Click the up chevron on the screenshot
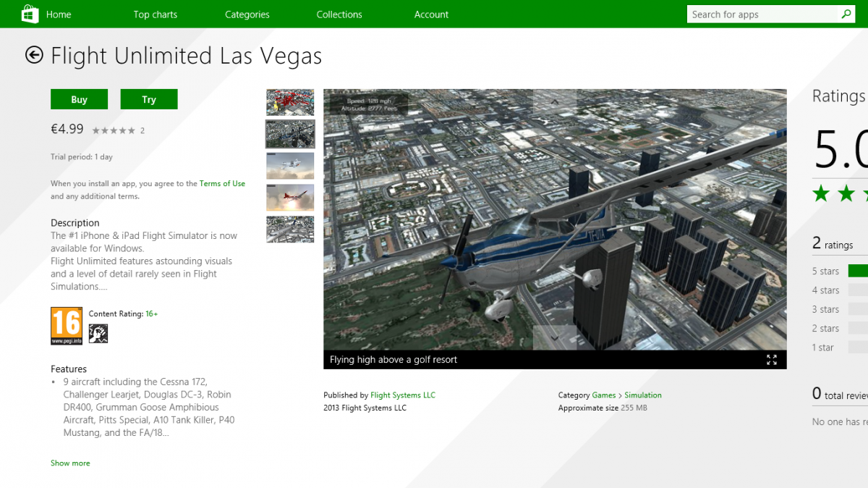This screenshot has height=488, width=868. coord(555,102)
